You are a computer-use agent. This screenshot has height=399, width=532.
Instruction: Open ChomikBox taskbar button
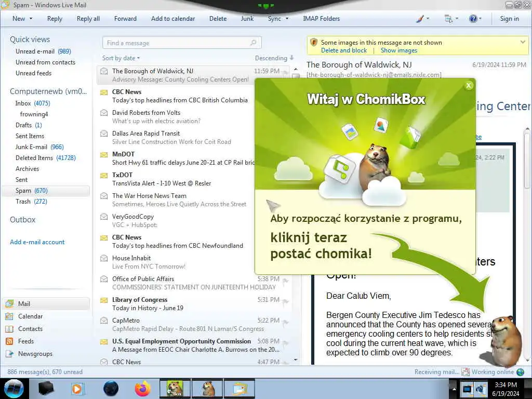[175, 389]
